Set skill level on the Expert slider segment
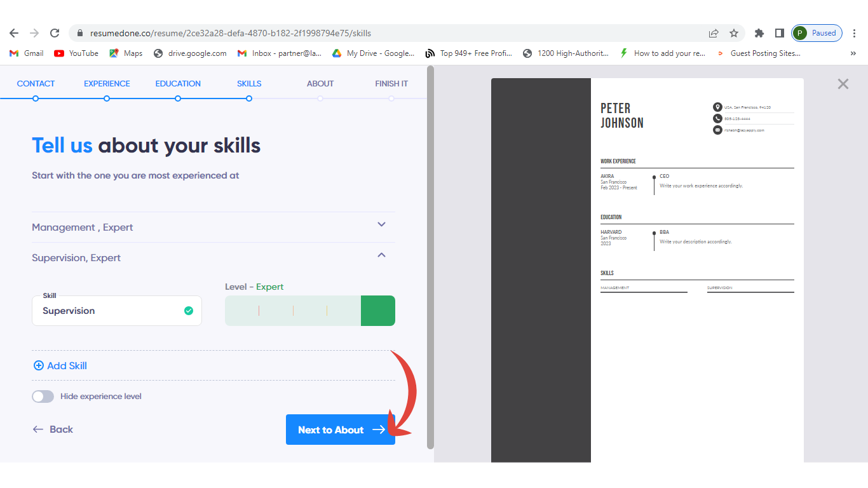This screenshot has width=868, height=488. 377,311
